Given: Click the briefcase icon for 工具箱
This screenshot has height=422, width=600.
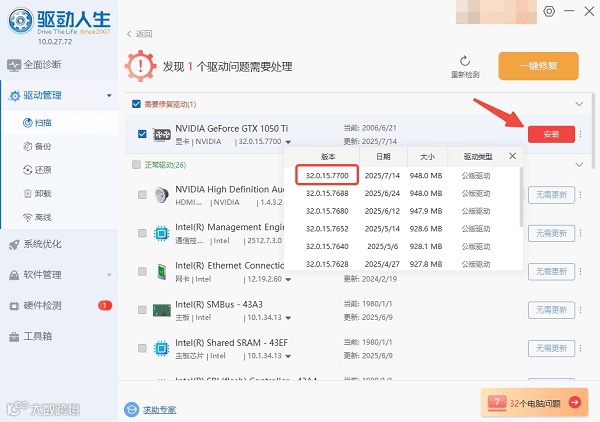Looking at the screenshot, I should tap(14, 337).
